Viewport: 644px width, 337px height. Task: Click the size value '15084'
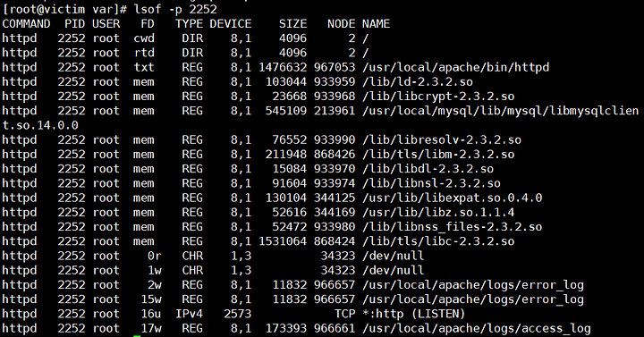tap(290, 169)
